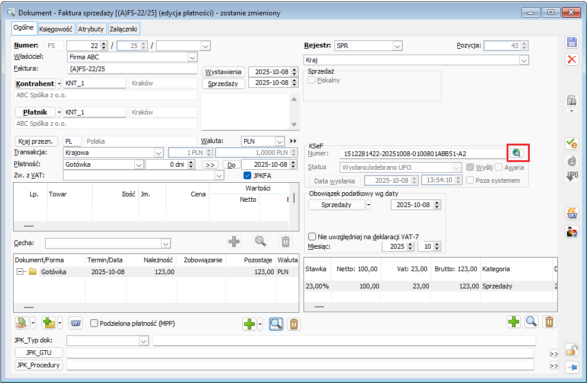Viewport: 588px width, 384px height.
Task: Open the Załączniki tab
Action: click(x=124, y=28)
